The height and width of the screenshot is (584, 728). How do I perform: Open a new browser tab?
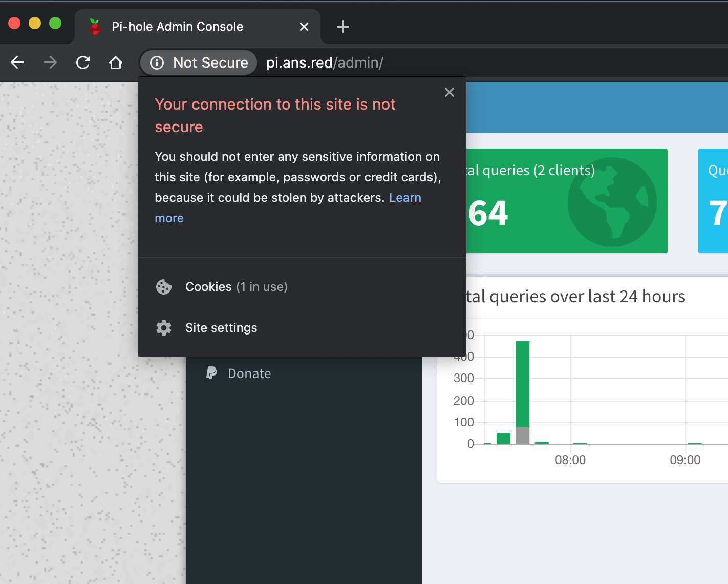(343, 27)
